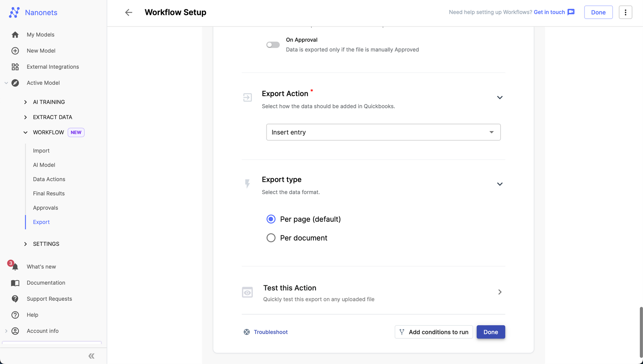Click the Troubleshoot link

(270, 332)
